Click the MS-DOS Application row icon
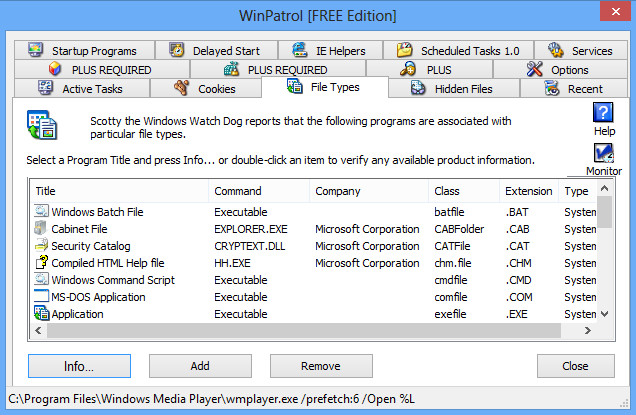 pos(41,296)
